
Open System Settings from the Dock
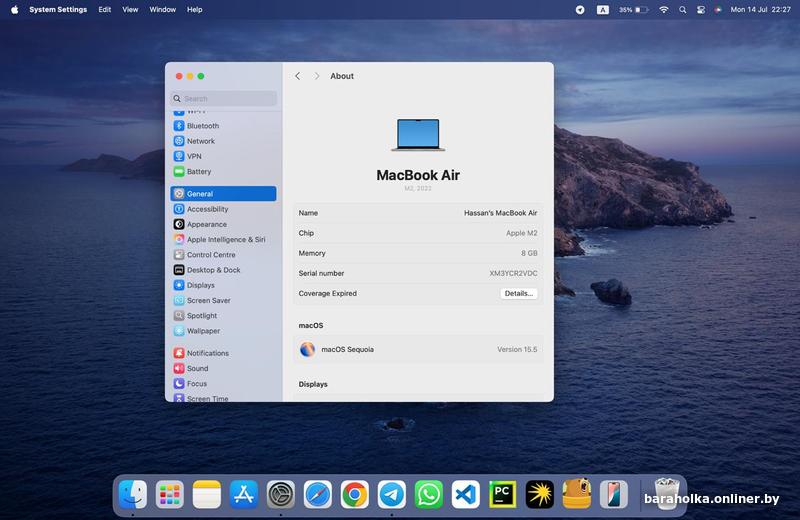(x=281, y=494)
